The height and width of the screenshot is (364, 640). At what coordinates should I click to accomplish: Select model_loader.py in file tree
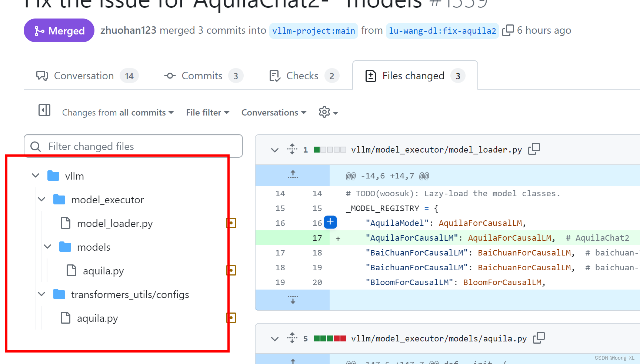pos(115,223)
